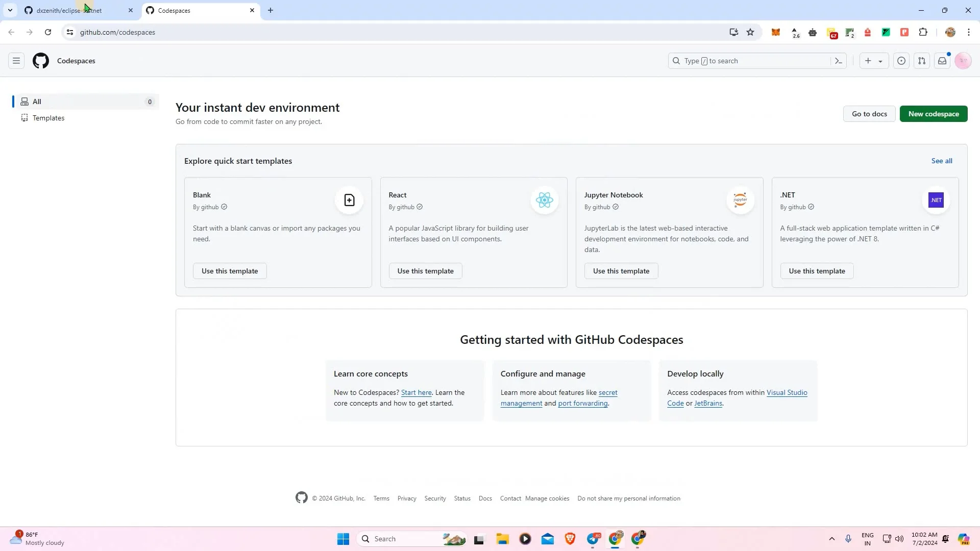980x551 pixels.
Task: Bookmark this page with the star icon
Action: (750, 32)
